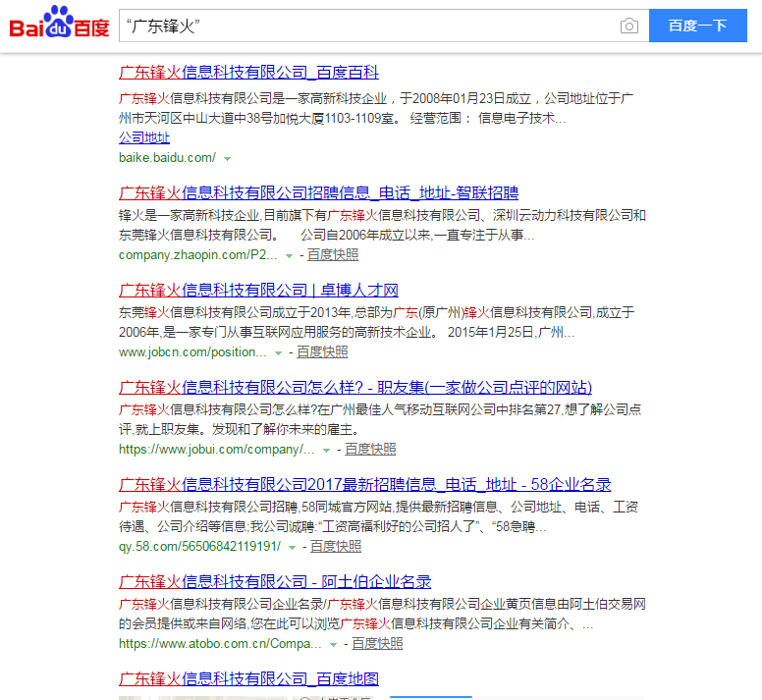Open the 智联招聘 result title link

[319, 192]
